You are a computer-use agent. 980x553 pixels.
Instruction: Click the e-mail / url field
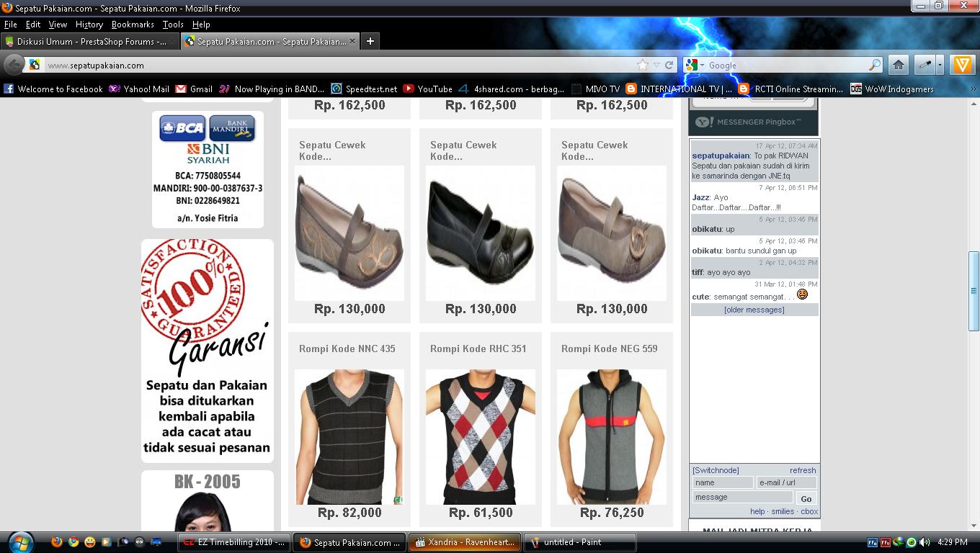click(787, 482)
